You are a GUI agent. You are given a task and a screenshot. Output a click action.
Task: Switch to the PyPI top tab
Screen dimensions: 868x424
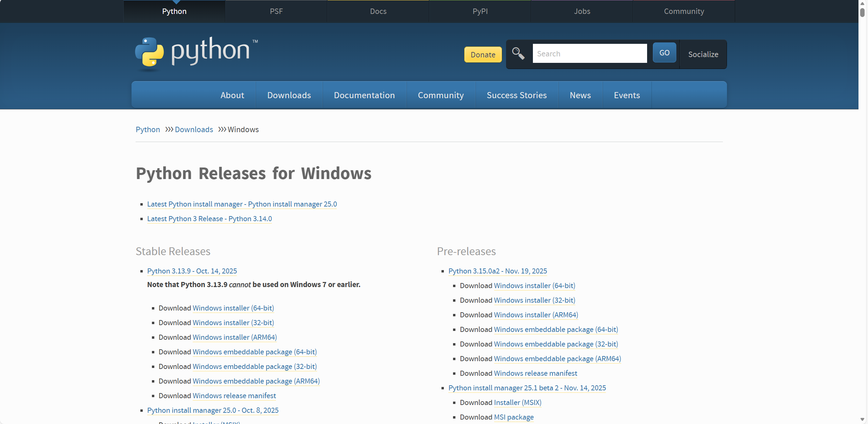[480, 11]
